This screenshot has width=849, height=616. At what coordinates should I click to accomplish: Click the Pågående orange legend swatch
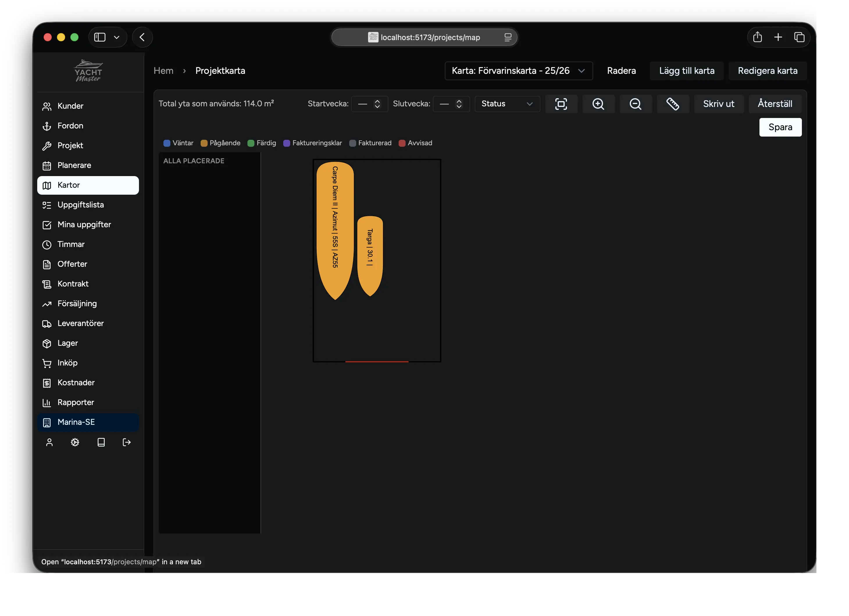coord(204,144)
